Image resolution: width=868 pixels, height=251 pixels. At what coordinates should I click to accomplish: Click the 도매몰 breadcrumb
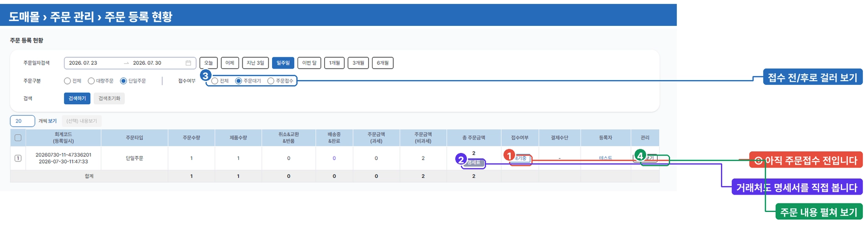pos(24,17)
